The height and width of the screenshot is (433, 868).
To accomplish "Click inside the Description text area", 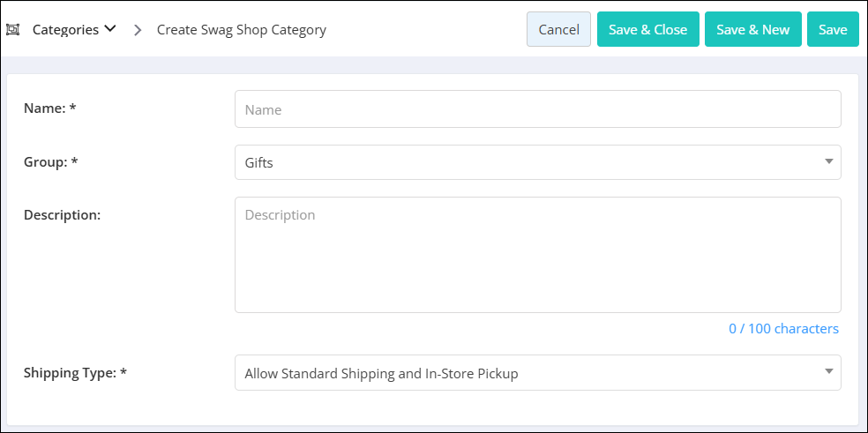I will 537,255.
